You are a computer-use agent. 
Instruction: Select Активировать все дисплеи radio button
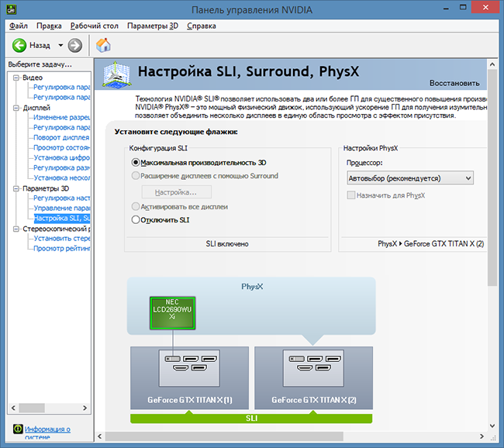tap(136, 207)
